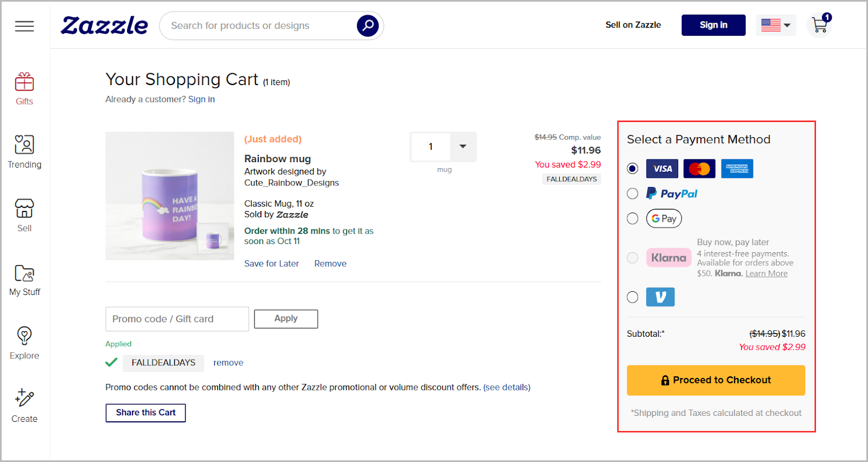Open Trending from the sidebar
The width and height of the screenshot is (868, 462).
click(x=24, y=152)
